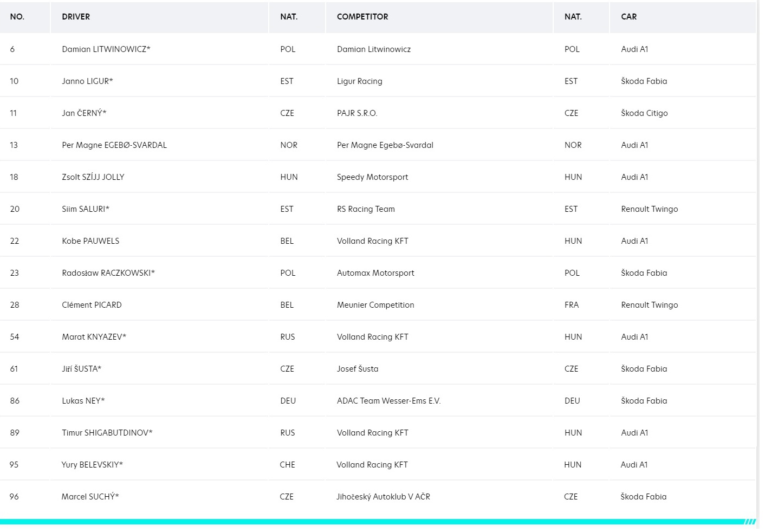Click the COMPETITOR column header
The image size is (765, 532).
(362, 17)
